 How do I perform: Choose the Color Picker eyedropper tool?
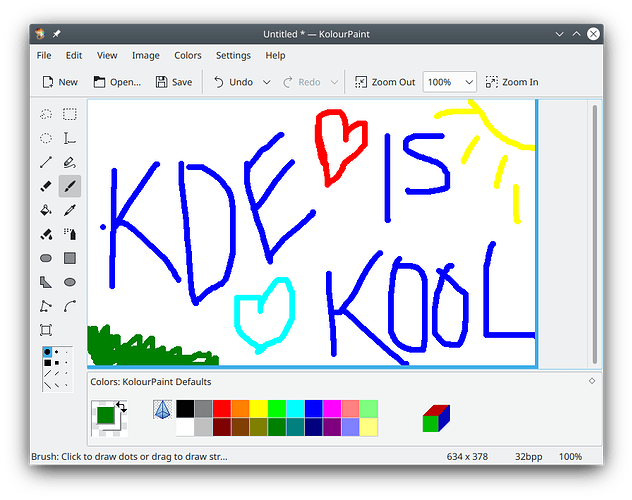(70, 210)
